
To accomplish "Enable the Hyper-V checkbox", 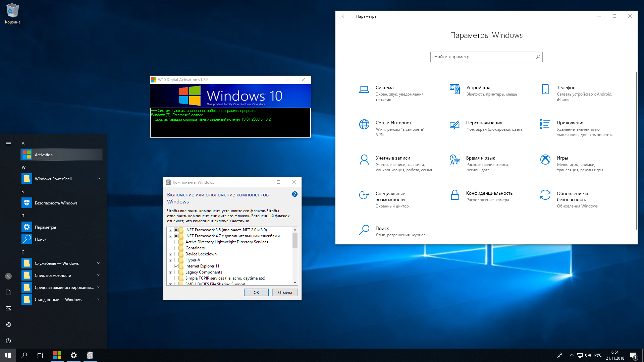I will pyautogui.click(x=176, y=260).
